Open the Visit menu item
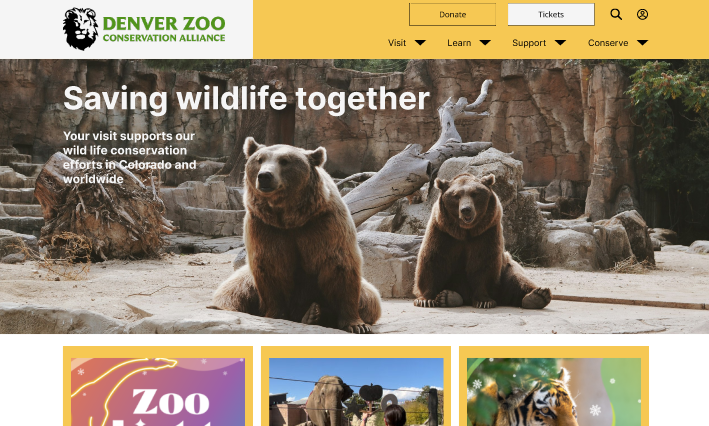This screenshot has height=426, width=709. point(397,43)
